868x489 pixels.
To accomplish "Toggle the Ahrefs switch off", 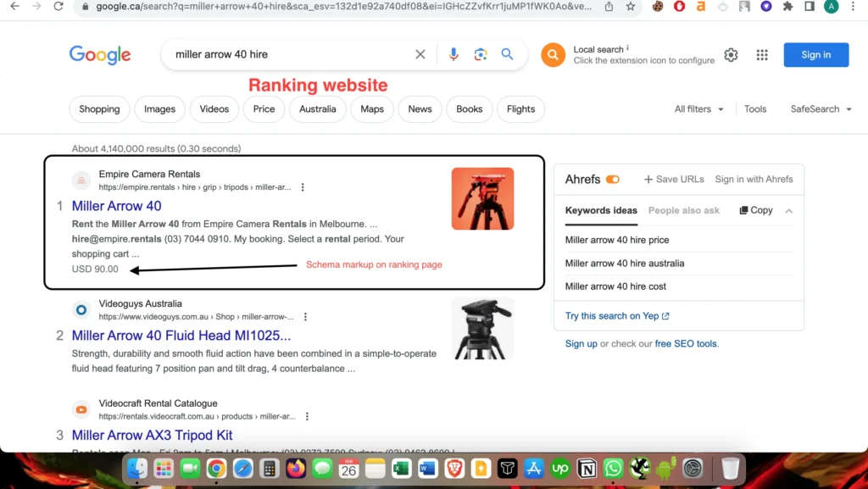I will pos(613,180).
